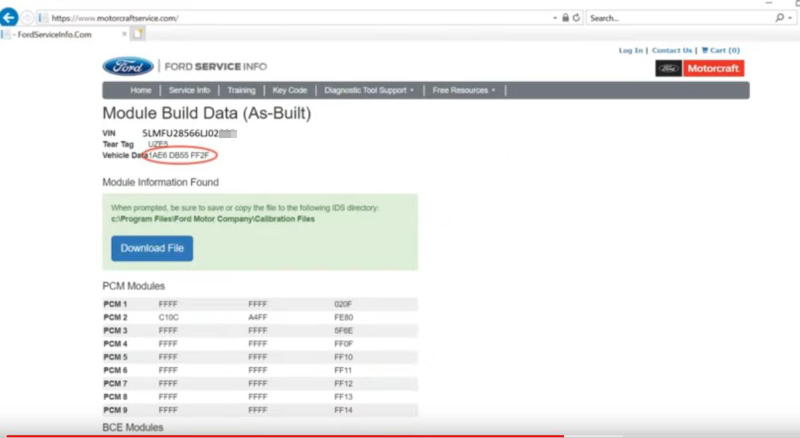Select the FordServiceInfo.Com browser tab
This screenshot has width=800, height=438.
64,34
